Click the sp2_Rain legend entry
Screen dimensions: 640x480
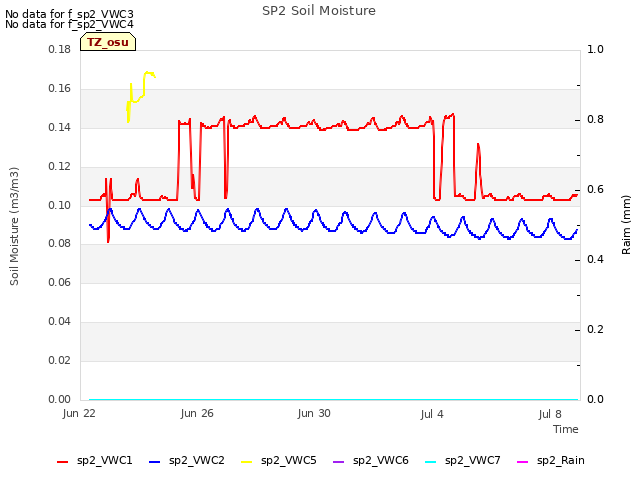pyautogui.click(x=551, y=460)
